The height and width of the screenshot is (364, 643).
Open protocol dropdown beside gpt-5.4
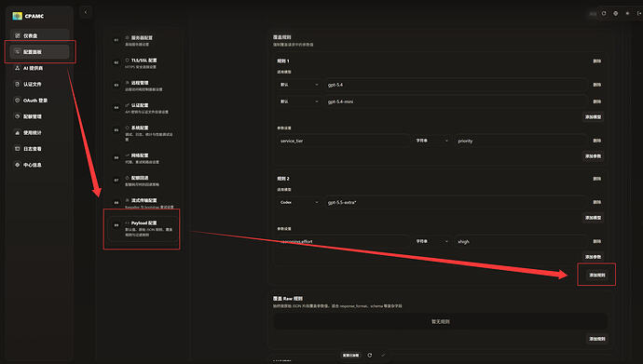299,85
